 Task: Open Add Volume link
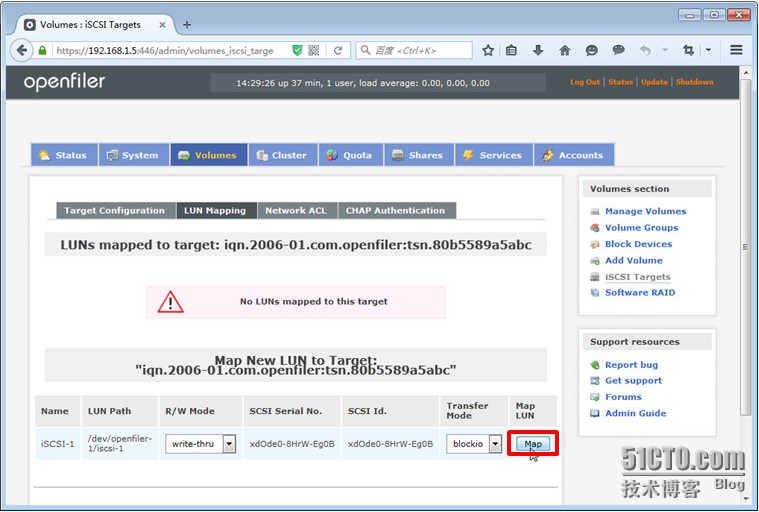point(634,260)
